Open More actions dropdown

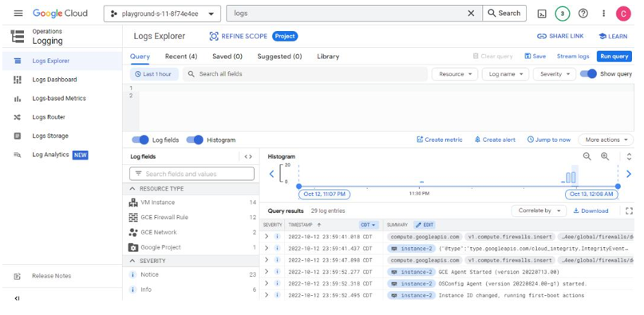pos(606,140)
